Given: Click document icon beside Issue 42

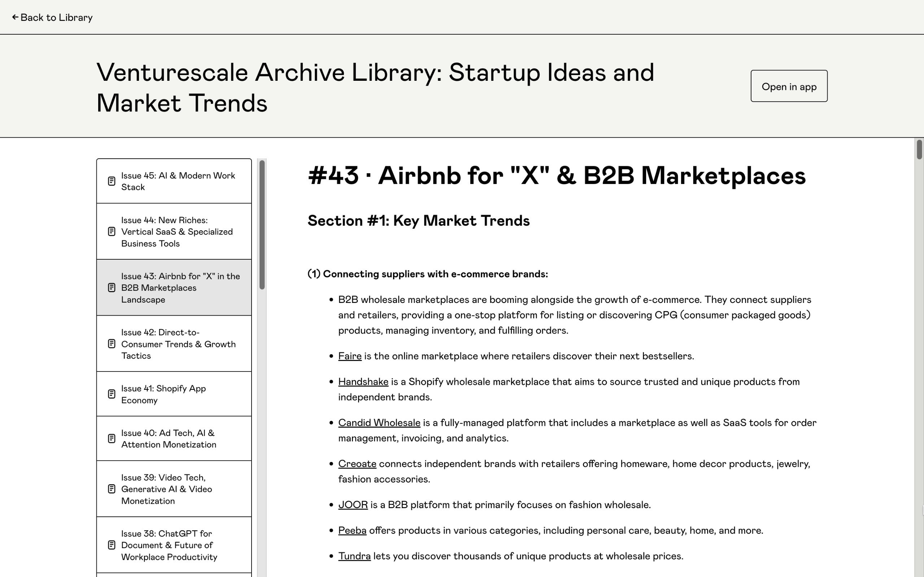Looking at the screenshot, I should tap(112, 344).
